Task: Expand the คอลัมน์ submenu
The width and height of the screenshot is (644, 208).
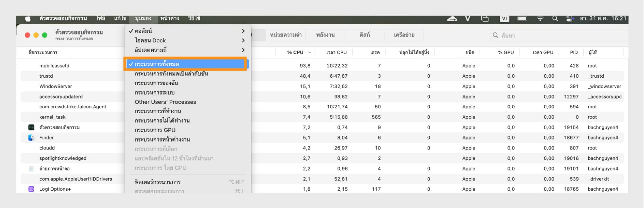Action: pos(187,31)
